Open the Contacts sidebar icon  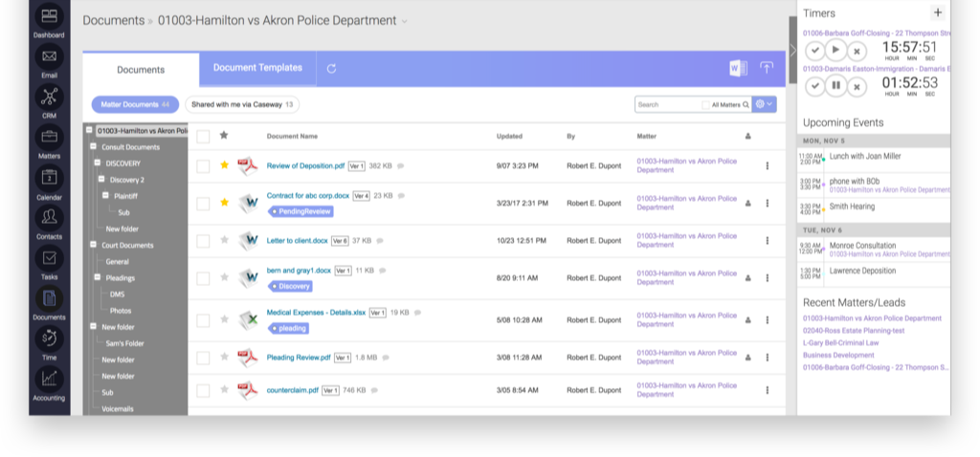49,217
